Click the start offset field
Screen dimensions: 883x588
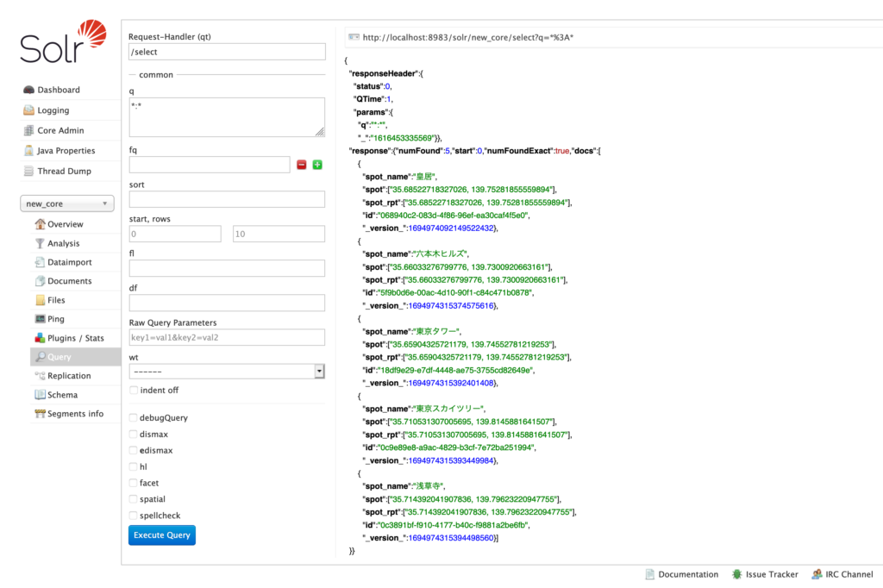(x=175, y=234)
